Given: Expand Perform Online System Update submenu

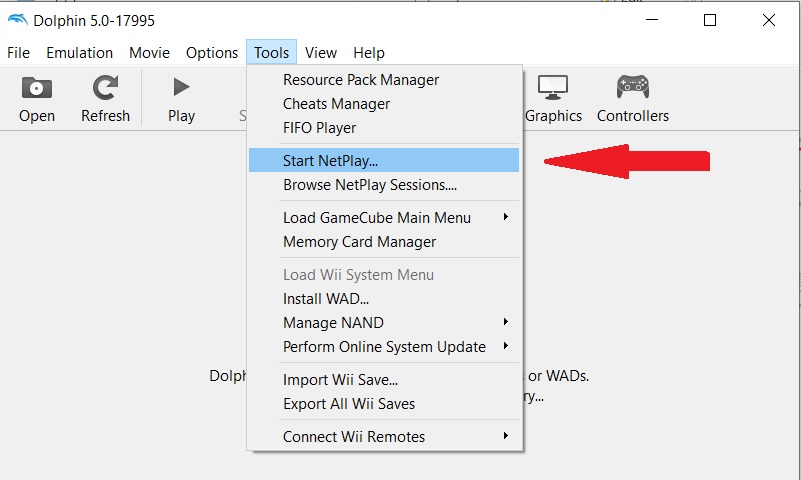Looking at the screenshot, I should (x=385, y=346).
